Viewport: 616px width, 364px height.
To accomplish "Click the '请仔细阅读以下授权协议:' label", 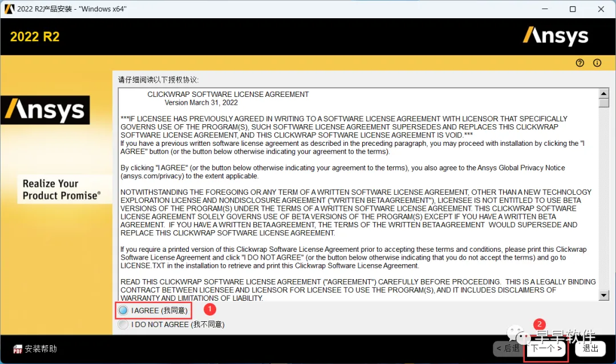I will tap(159, 80).
